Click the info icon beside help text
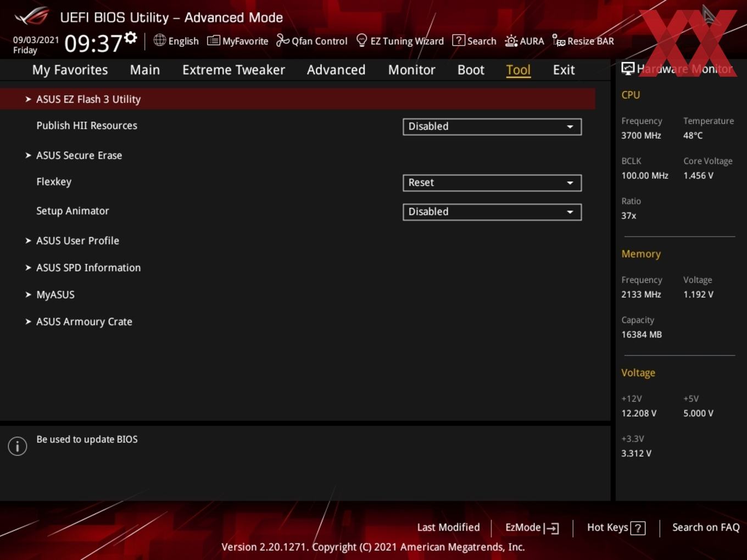Screen dimensions: 747x560 tap(18, 446)
